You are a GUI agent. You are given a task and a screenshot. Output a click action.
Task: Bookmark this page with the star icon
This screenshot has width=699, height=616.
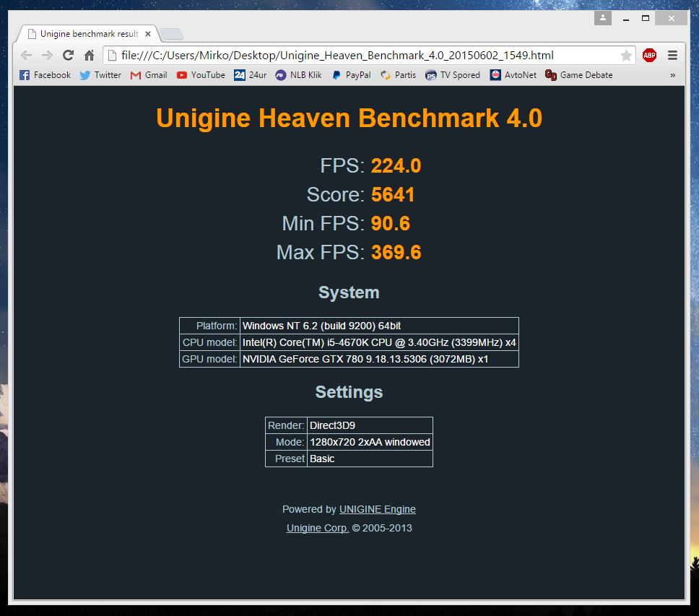click(x=626, y=56)
